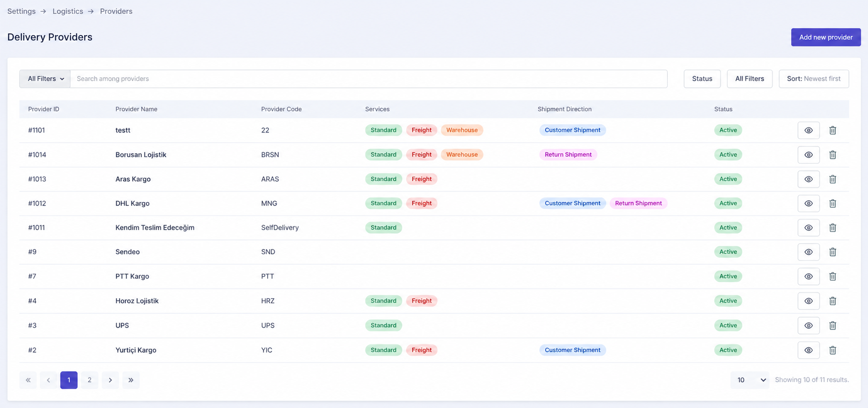Screen dimensions: 868x408
Task: Click the Settings breadcrumb link
Action: click(21, 11)
